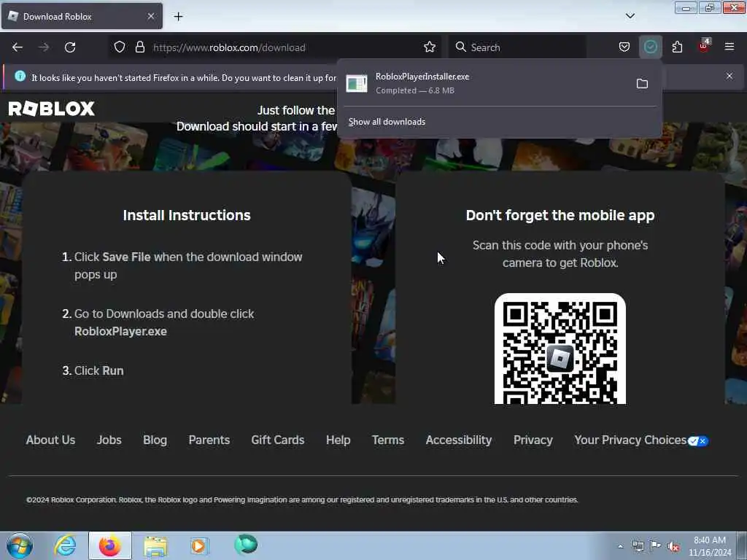Open the Pocket save button
Viewport: 747px width, 560px height.
click(x=624, y=47)
